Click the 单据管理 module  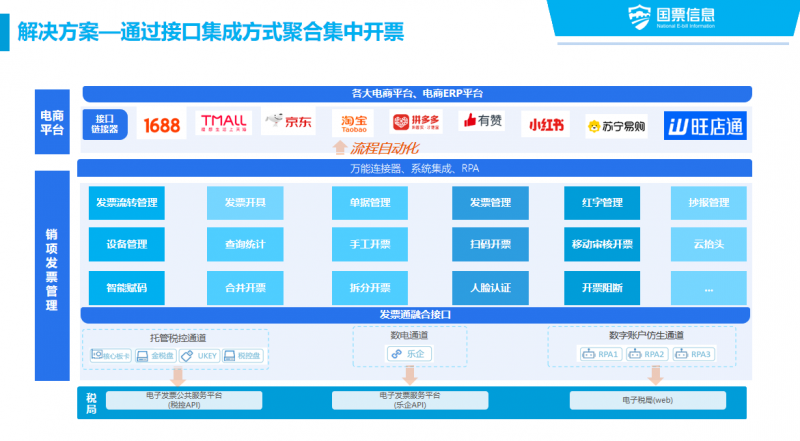pos(370,203)
